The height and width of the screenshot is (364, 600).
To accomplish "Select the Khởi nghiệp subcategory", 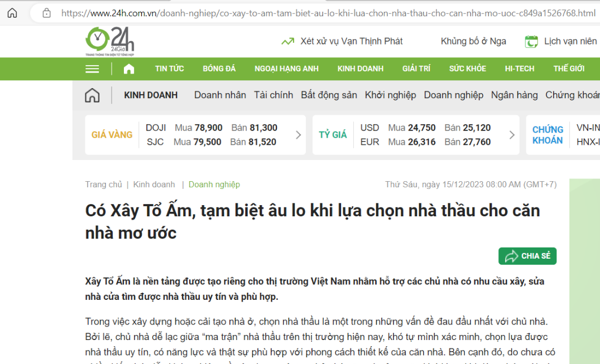I will pos(390,95).
